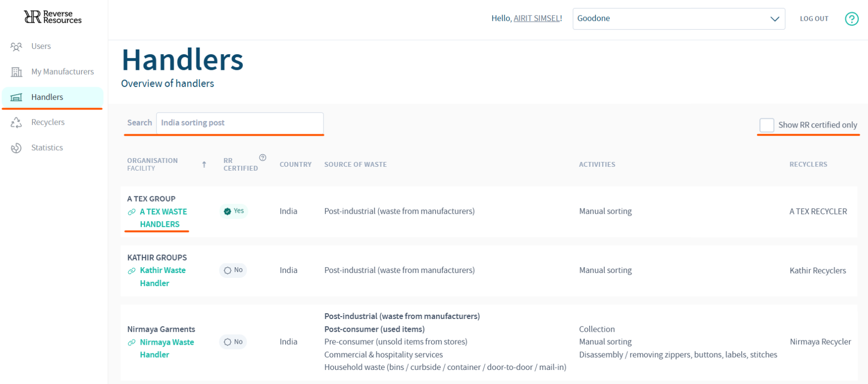Enable Show RR certified only checkbox

(x=767, y=125)
